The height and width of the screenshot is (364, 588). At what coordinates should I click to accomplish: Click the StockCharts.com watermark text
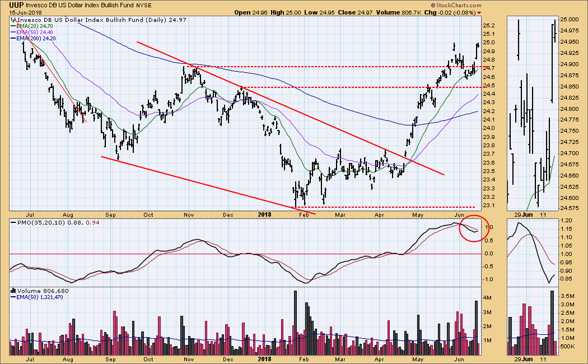458,5
